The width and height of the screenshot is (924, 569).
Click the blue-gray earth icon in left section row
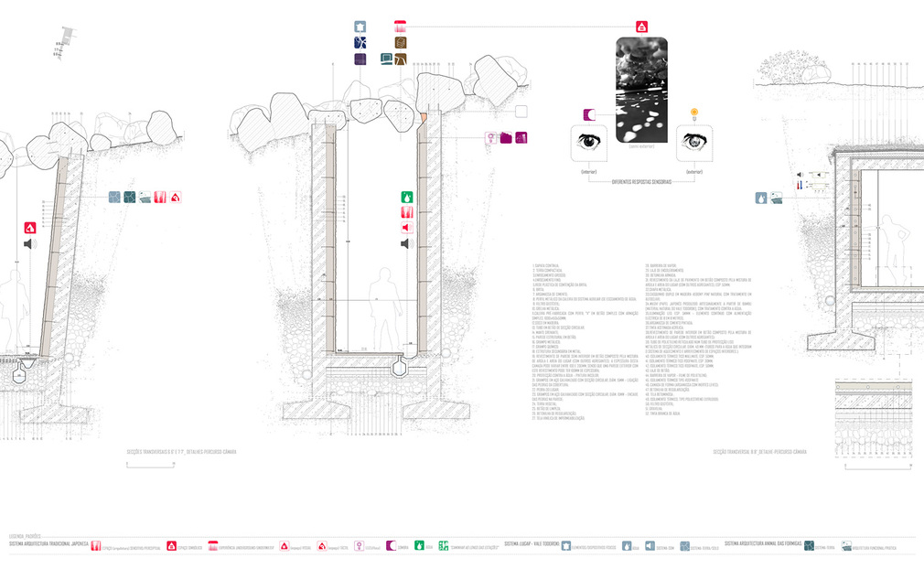(114, 198)
